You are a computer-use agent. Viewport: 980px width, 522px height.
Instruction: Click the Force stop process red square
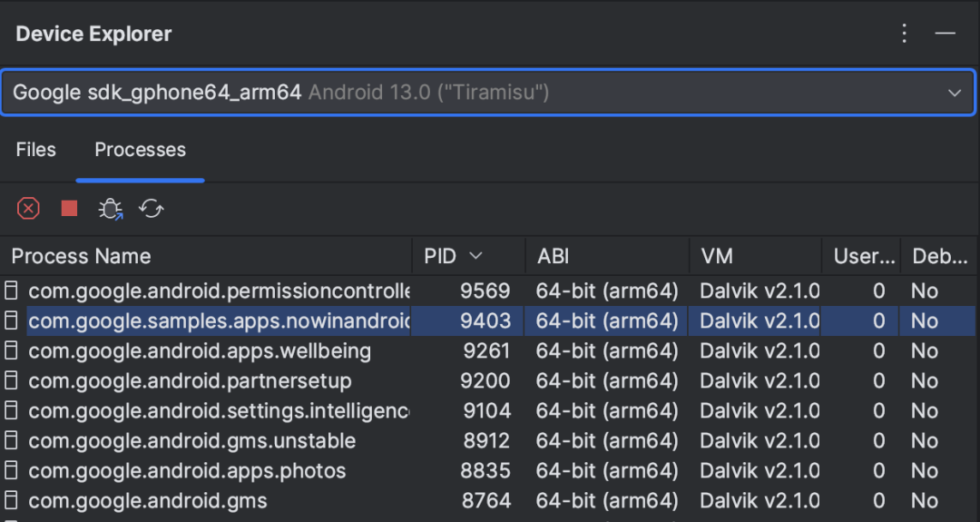(x=69, y=208)
